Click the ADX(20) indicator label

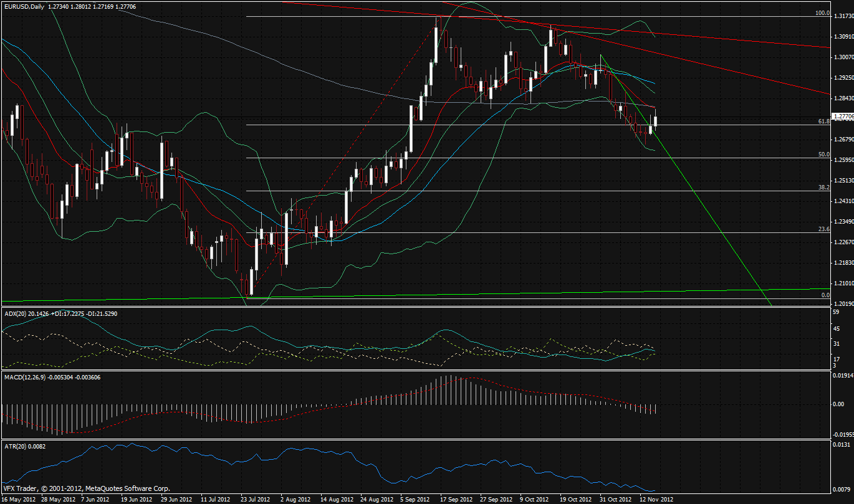coord(16,313)
